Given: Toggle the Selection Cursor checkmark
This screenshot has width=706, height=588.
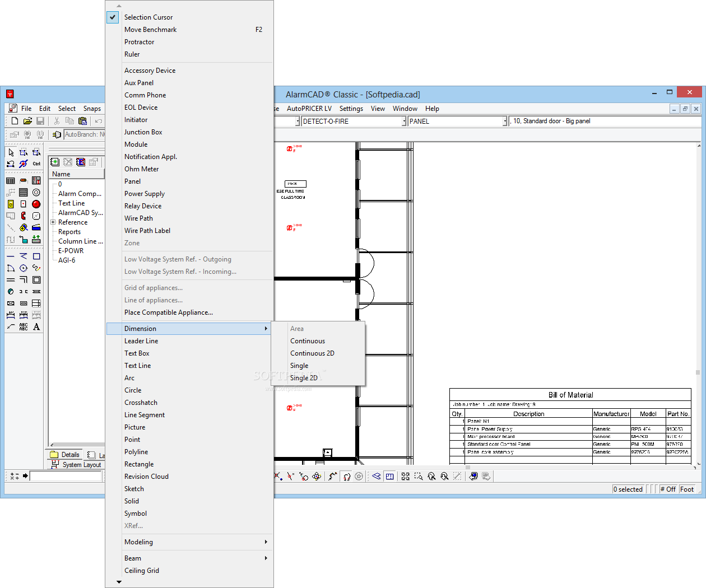Looking at the screenshot, I should pyautogui.click(x=113, y=17).
